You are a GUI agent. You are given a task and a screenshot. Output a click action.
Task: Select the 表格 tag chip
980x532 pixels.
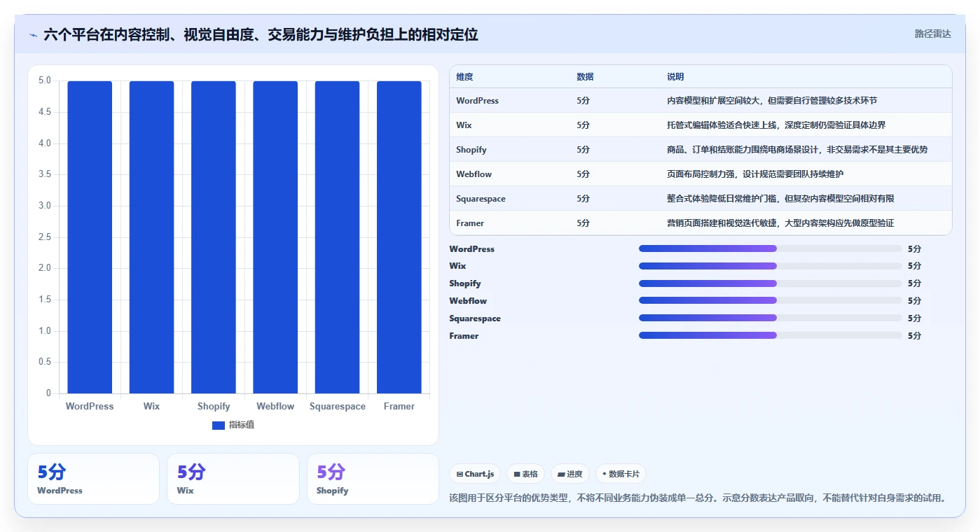tap(525, 474)
